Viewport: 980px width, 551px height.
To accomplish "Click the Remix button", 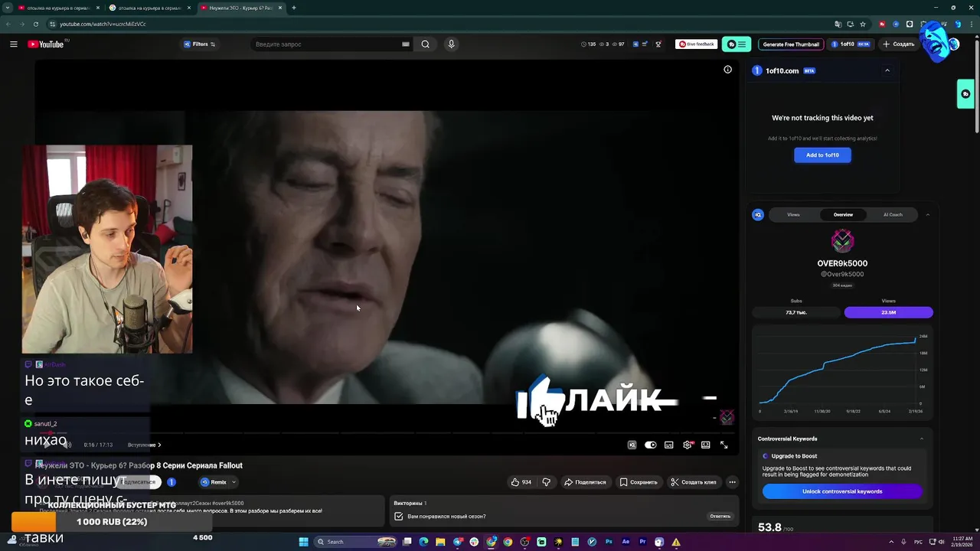I will 214,482.
